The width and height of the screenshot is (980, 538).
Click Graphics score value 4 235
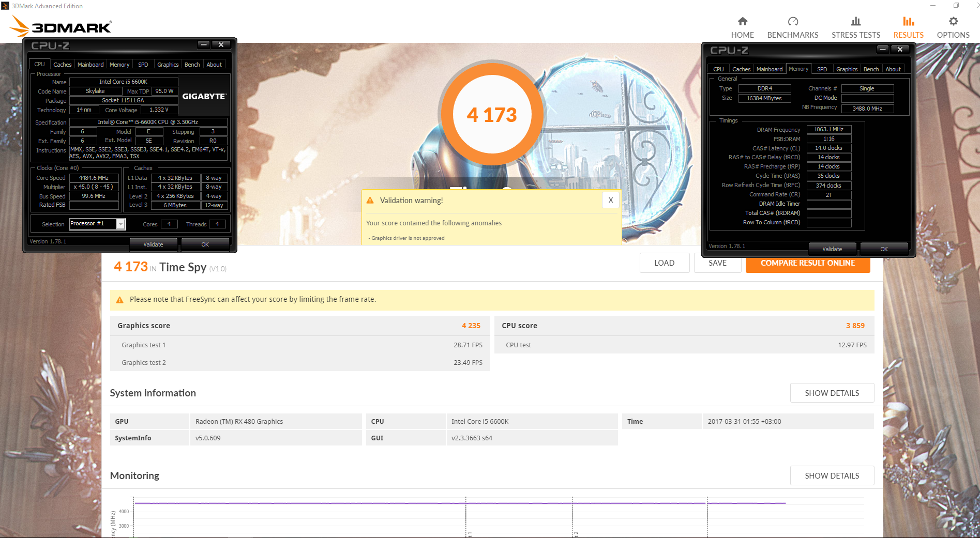click(471, 326)
